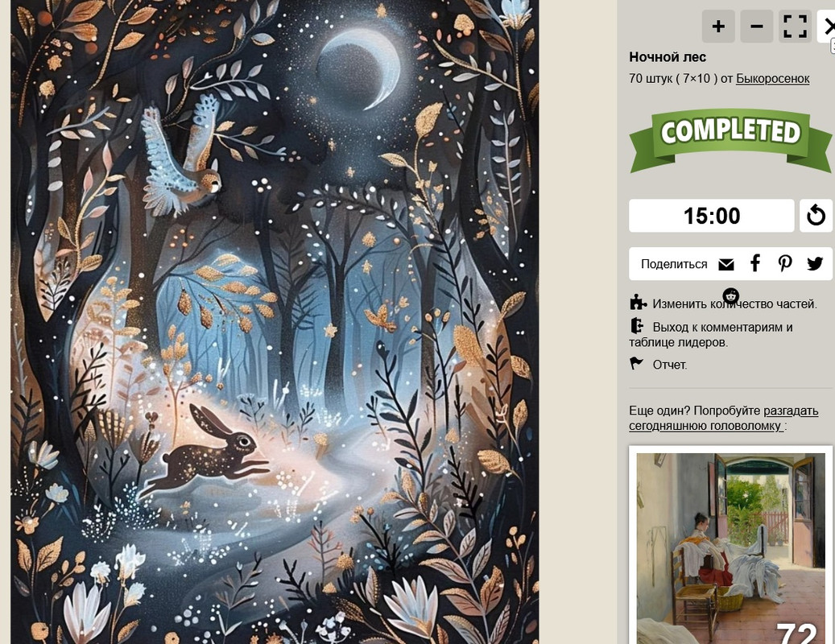Share the puzzle on Pinterest
835x644 pixels.
coord(784,263)
